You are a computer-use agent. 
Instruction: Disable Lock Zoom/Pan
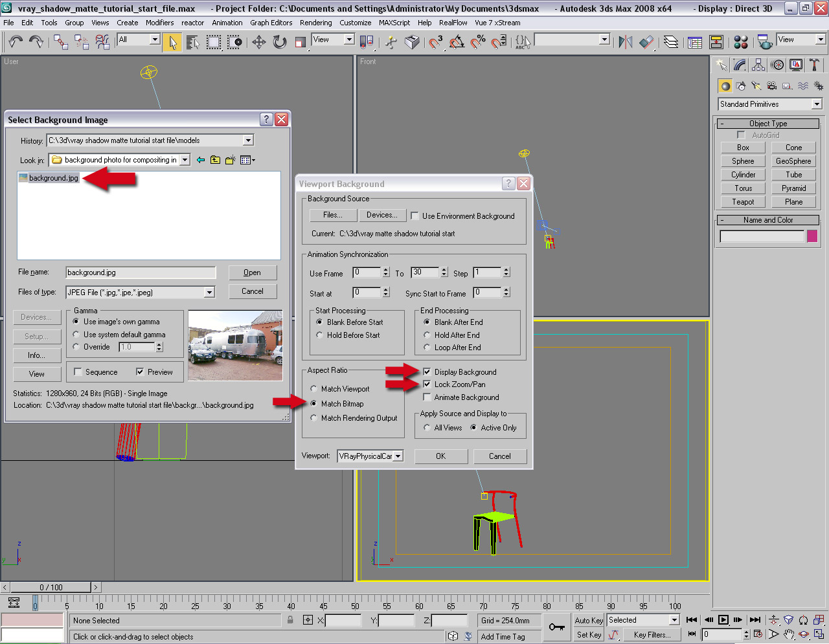[426, 384]
